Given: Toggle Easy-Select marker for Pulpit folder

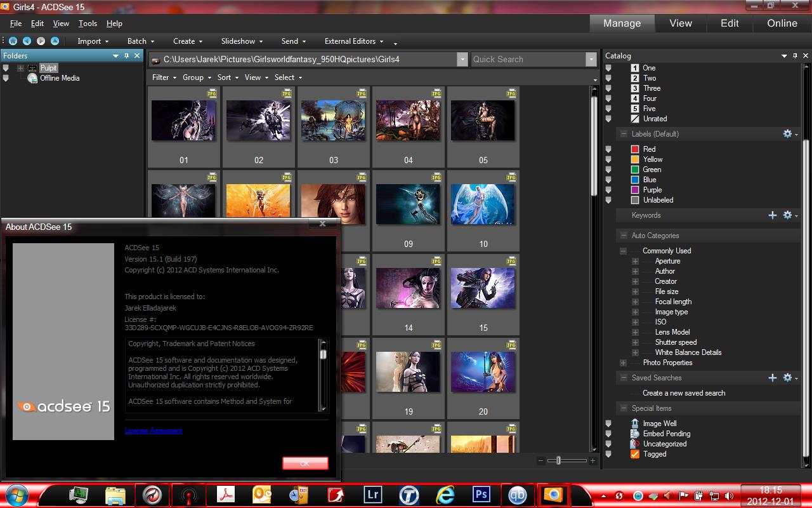Looking at the screenshot, I should (6, 68).
